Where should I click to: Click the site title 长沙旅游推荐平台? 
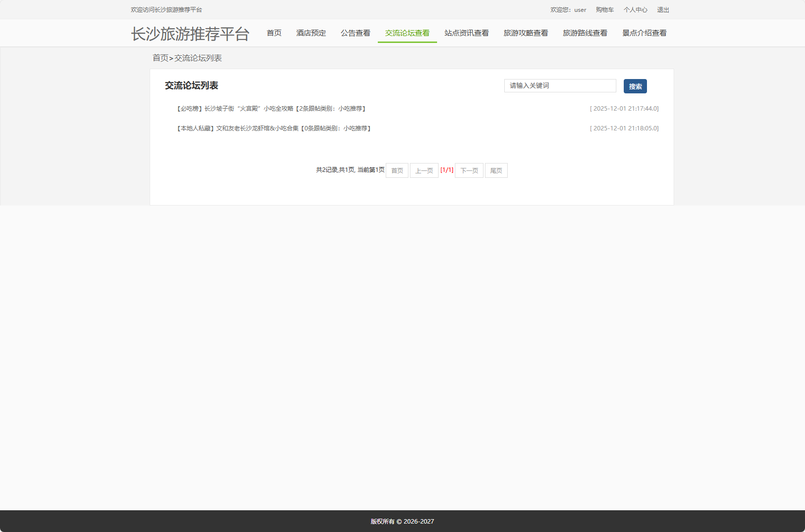(x=190, y=33)
